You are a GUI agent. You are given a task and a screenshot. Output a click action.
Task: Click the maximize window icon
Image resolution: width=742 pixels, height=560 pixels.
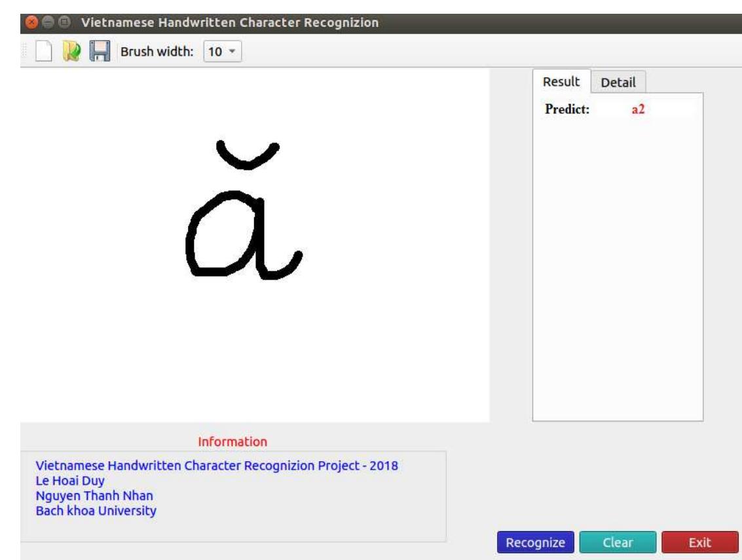click(64, 20)
